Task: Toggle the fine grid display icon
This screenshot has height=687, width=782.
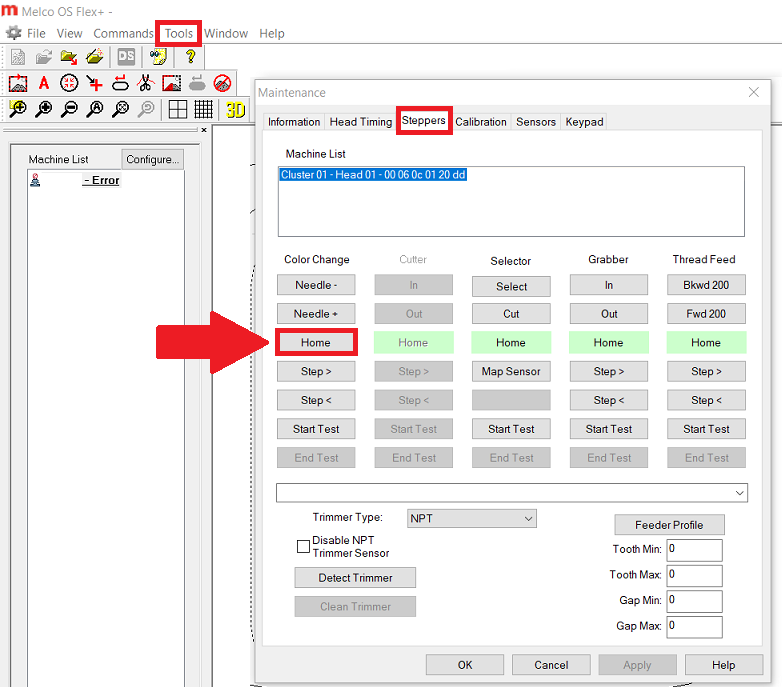Action: (203, 110)
